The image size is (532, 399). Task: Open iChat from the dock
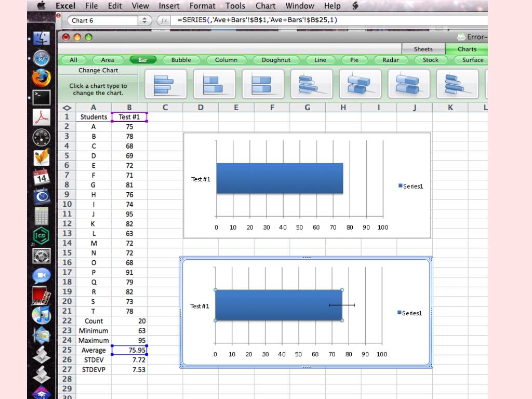(x=42, y=275)
